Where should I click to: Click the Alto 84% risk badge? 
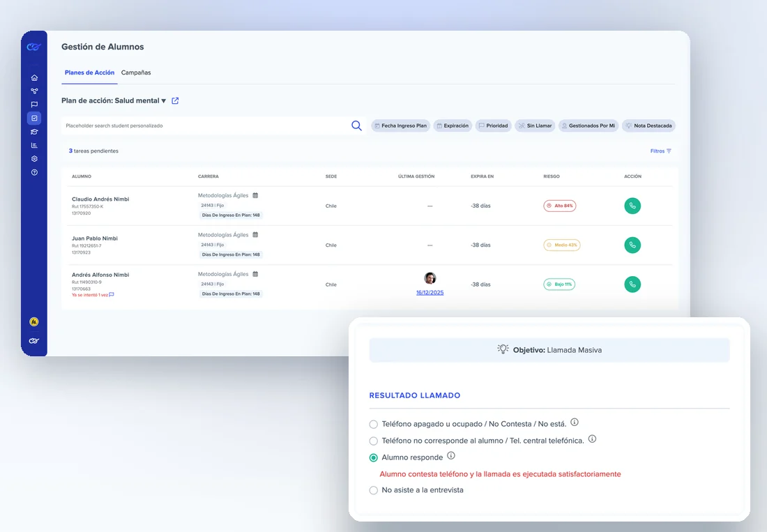point(560,206)
